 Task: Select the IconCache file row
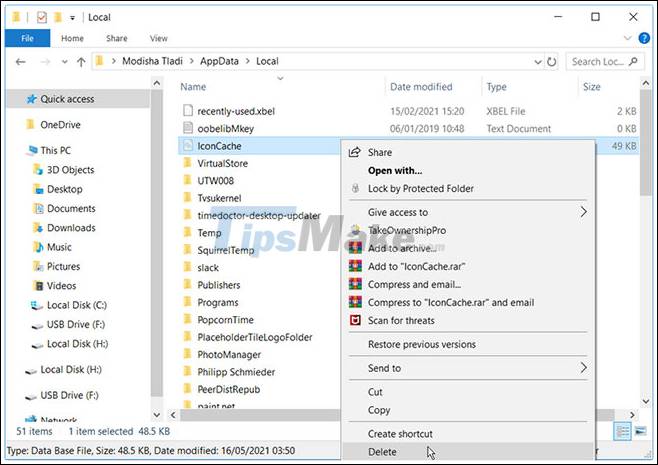coord(259,146)
